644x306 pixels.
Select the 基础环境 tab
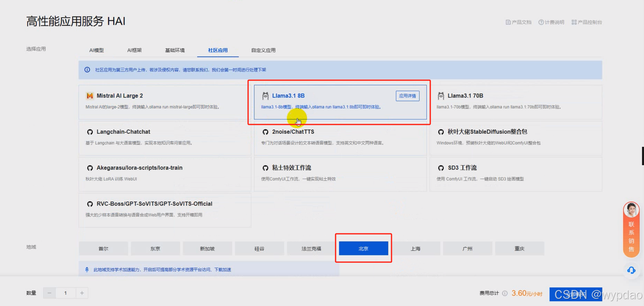pyautogui.click(x=175, y=50)
